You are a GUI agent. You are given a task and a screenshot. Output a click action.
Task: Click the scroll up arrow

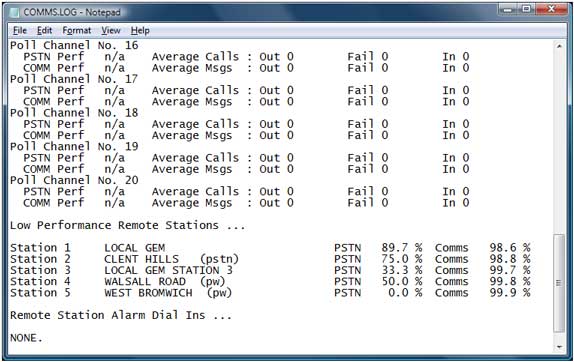(559, 46)
